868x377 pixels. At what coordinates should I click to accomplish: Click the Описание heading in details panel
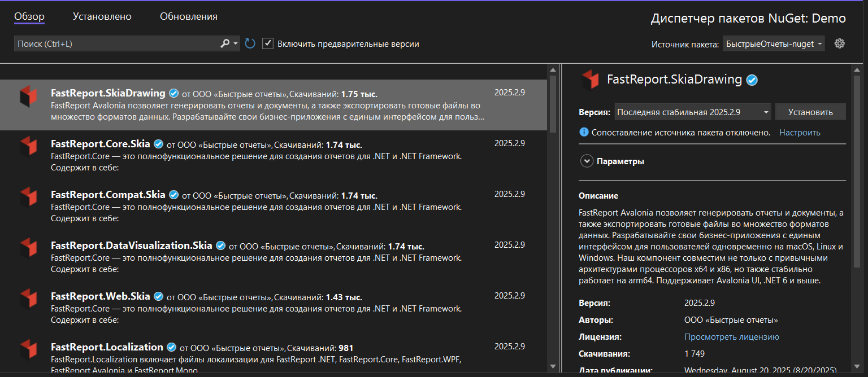(x=598, y=196)
